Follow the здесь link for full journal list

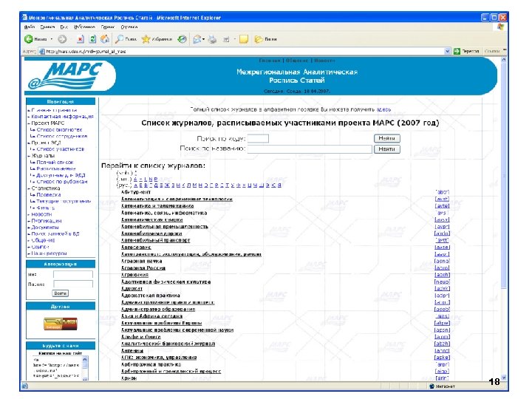coord(383,109)
